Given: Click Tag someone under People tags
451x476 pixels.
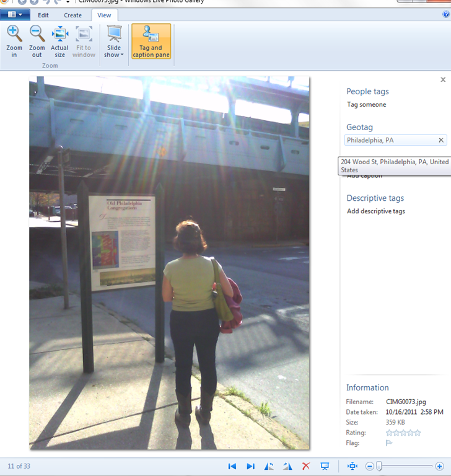Looking at the screenshot, I should click(x=366, y=105).
